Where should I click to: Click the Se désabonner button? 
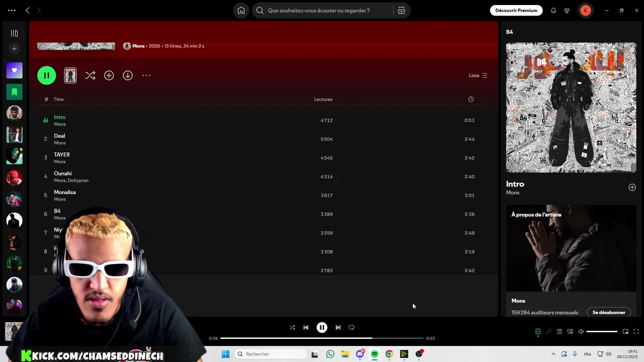point(609,312)
